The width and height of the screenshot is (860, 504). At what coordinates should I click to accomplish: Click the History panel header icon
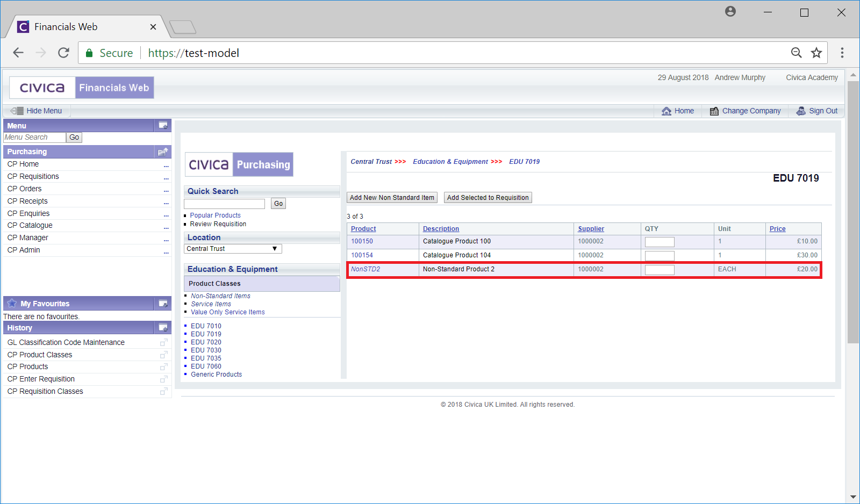pyautogui.click(x=163, y=328)
